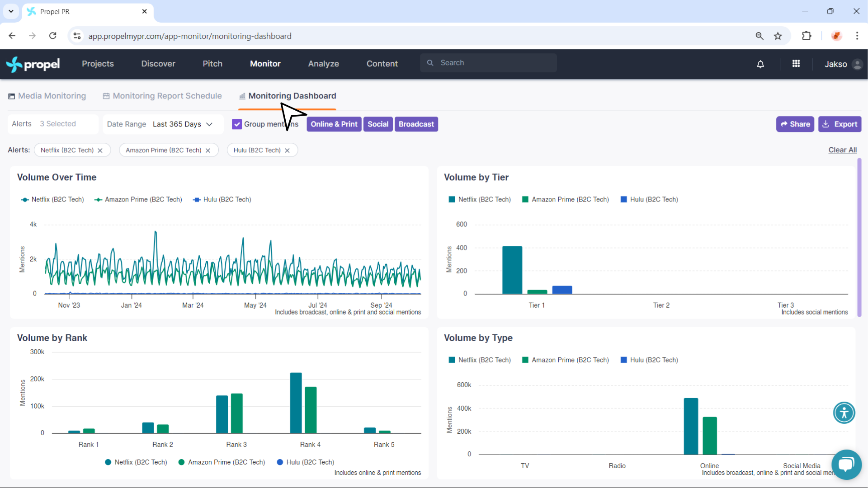
Task: Open Discover menu
Action: coord(158,64)
